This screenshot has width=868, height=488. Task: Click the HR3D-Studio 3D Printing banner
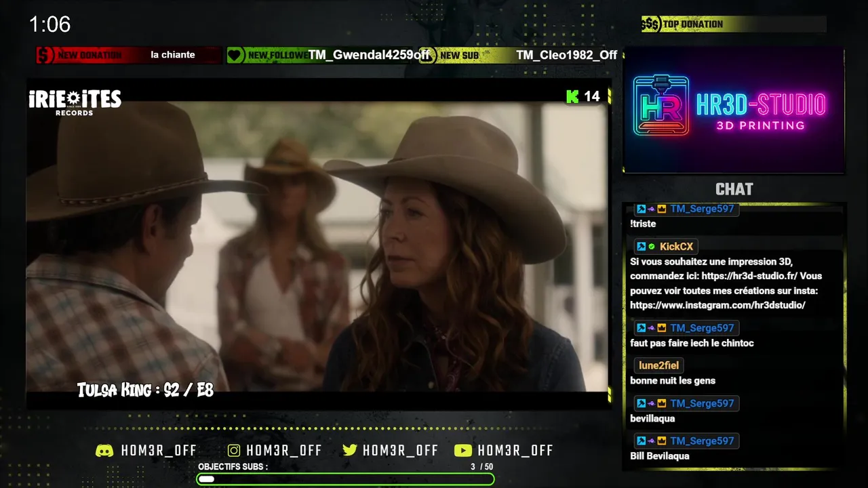[x=734, y=110]
